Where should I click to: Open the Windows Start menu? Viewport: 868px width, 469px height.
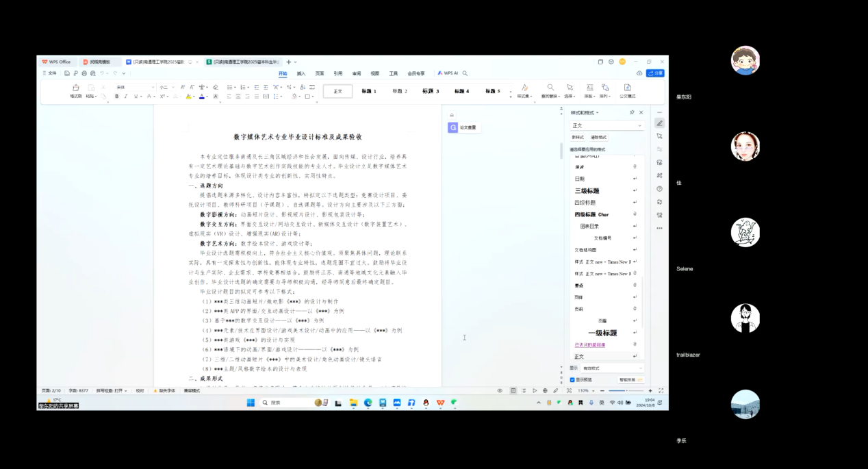tap(251, 403)
